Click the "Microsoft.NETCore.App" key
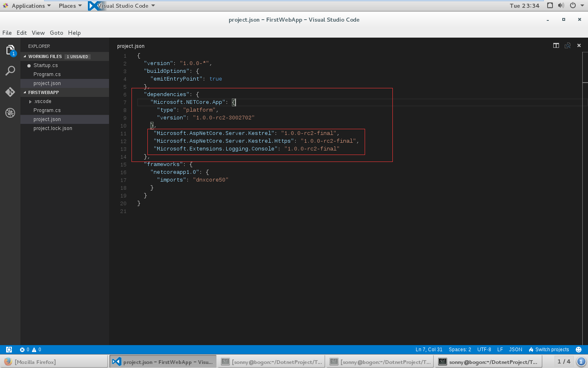Screen dimensions: 588x368 (x=188, y=102)
